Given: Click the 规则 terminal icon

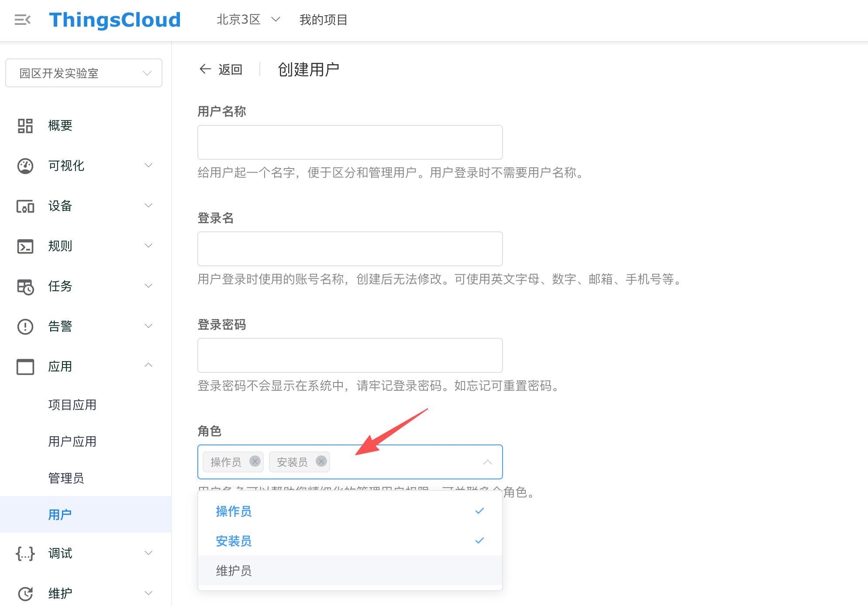Looking at the screenshot, I should tap(25, 246).
